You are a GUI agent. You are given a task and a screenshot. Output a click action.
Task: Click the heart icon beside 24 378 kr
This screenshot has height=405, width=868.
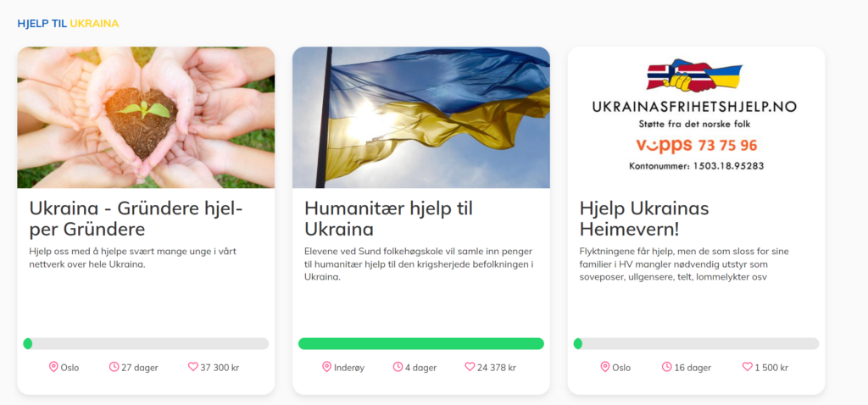pos(470,367)
